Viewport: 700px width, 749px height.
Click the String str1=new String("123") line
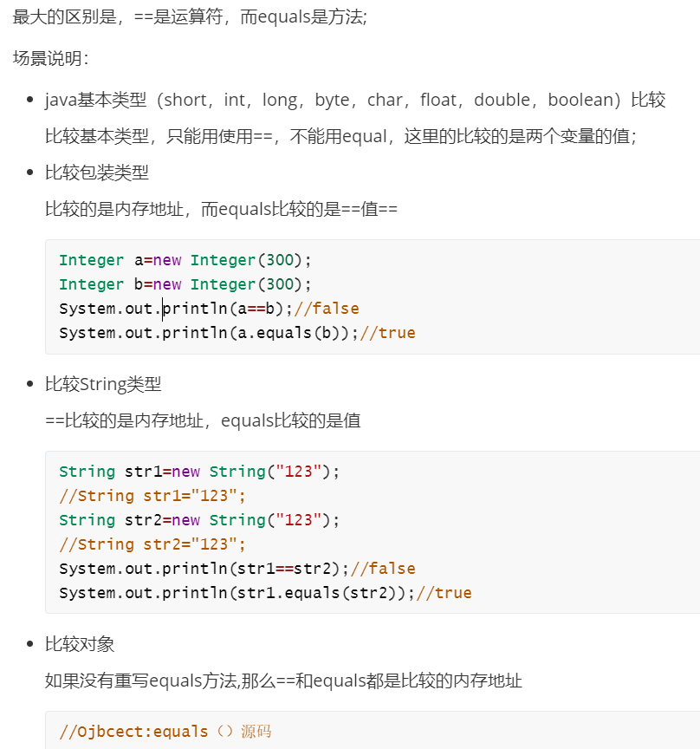point(199,472)
